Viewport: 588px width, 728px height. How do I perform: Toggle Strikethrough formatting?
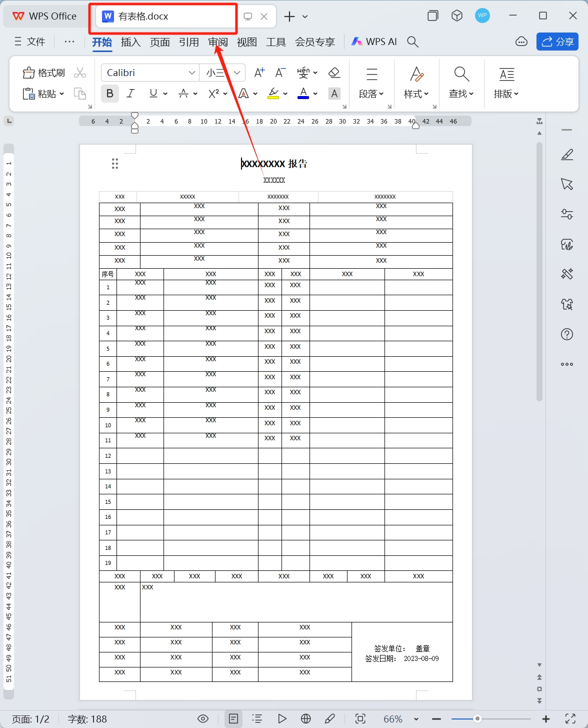pyautogui.click(x=183, y=94)
